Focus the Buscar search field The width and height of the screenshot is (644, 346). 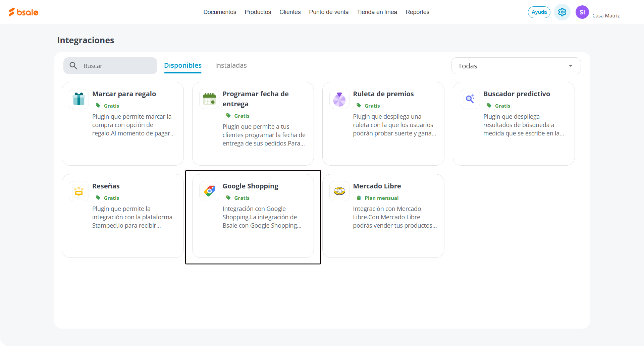[110, 66]
